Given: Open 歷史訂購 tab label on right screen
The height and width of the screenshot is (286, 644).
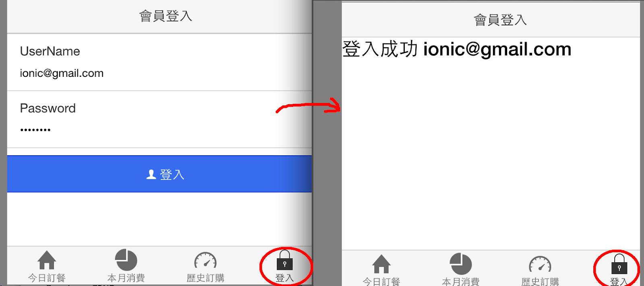Looking at the screenshot, I should point(540,282).
